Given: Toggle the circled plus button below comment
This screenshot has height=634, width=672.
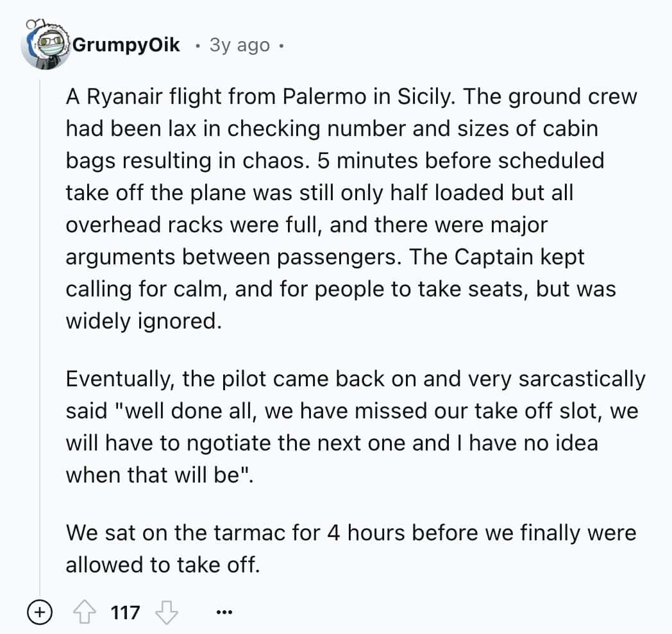Looking at the screenshot, I should coord(38,612).
